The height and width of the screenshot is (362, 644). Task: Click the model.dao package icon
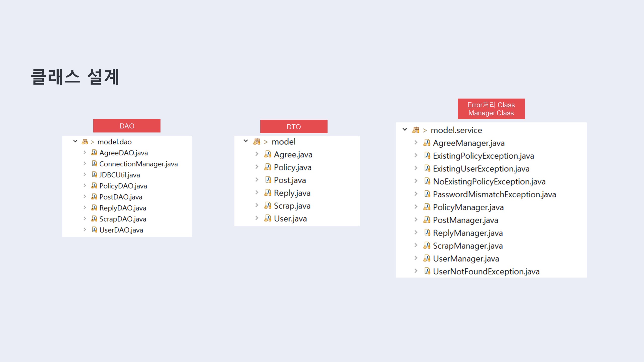pos(85,142)
